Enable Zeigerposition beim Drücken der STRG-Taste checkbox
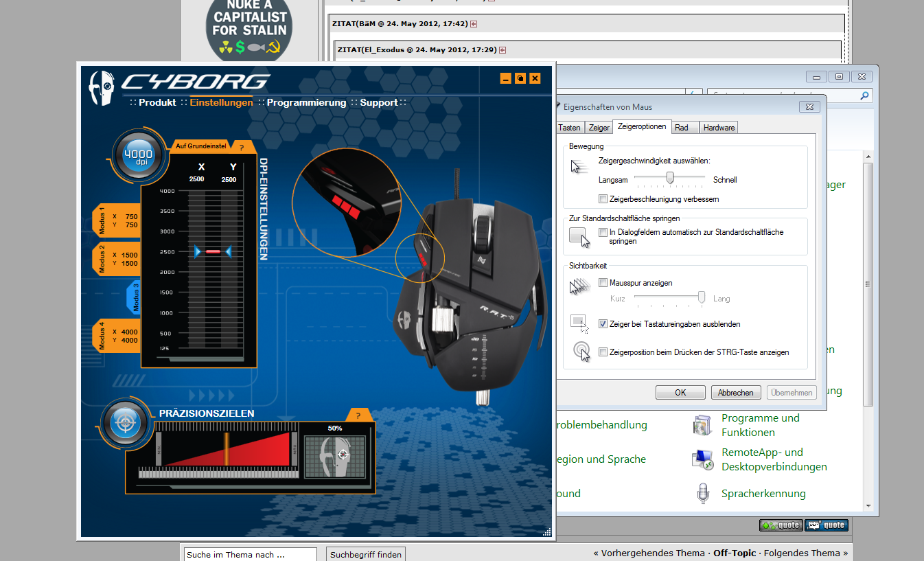 point(603,352)
